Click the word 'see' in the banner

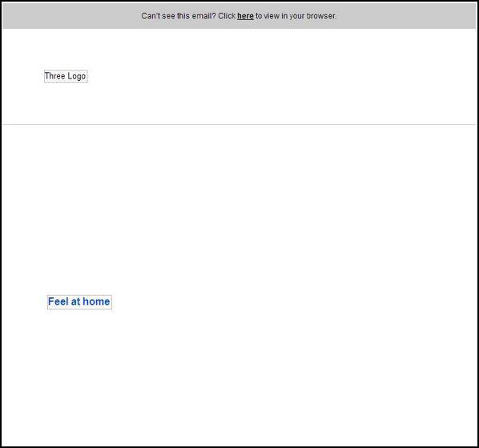click(168, 16)
